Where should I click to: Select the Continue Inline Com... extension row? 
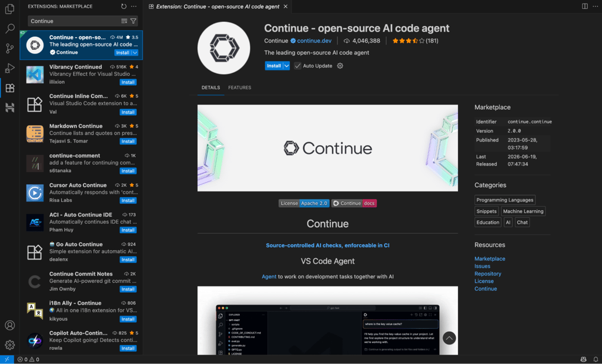pos(81,104)
